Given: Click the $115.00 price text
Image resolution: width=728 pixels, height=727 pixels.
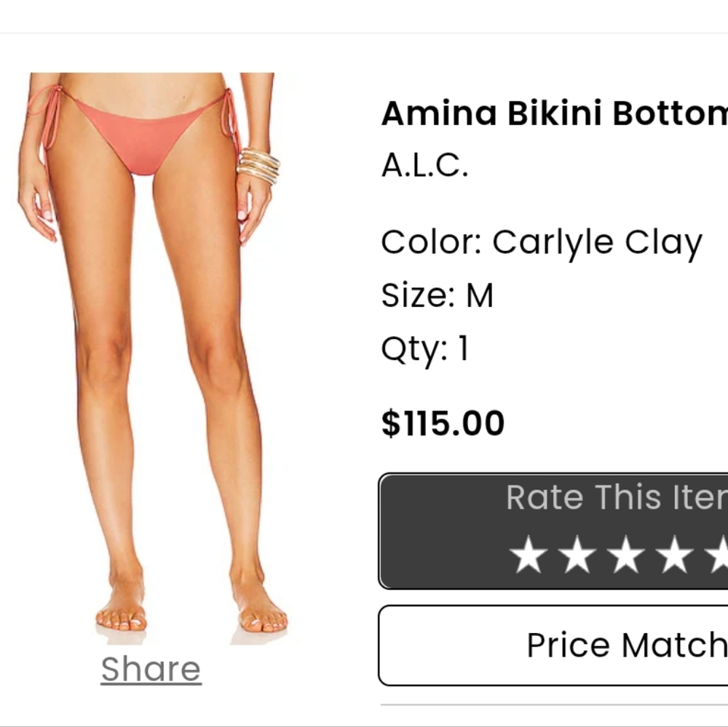Looking at the screenshot, I should (441, 422).
